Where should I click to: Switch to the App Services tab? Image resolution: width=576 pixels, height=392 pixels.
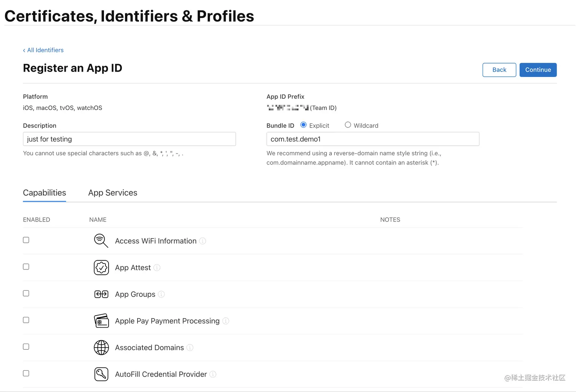coord(113,193)
